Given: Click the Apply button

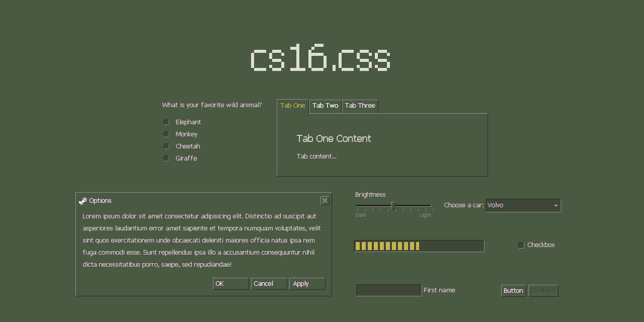Looking at the screenshot, I should tap(307, 284).
